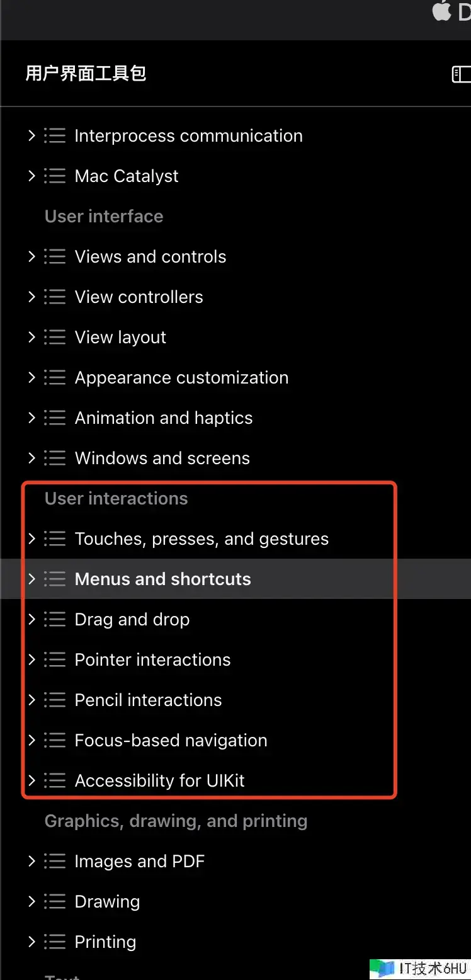Expand the Touches, presses, and gestures chevron

tap(31, 538)
